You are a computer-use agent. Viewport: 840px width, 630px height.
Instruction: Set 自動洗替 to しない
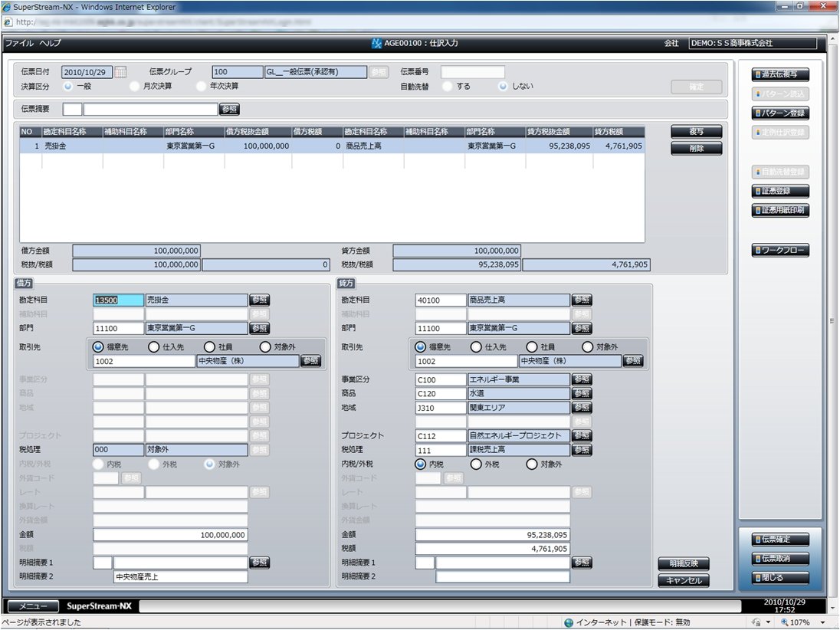(x=503, y=87)
